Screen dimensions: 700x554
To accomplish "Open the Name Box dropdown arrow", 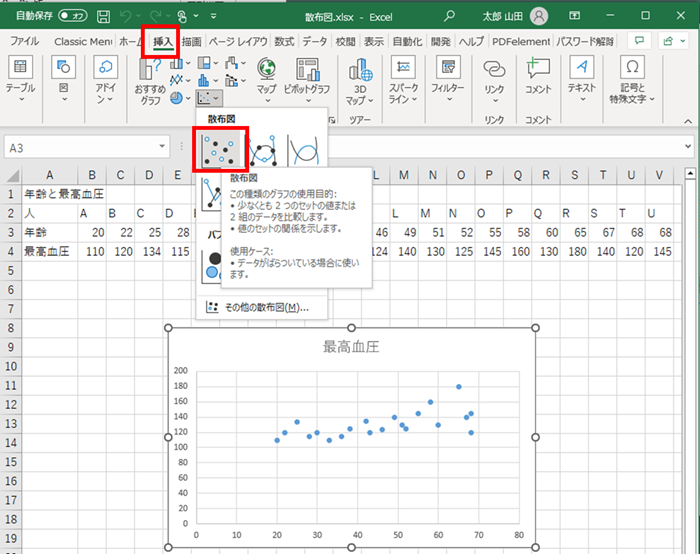I will coord(162,146).
